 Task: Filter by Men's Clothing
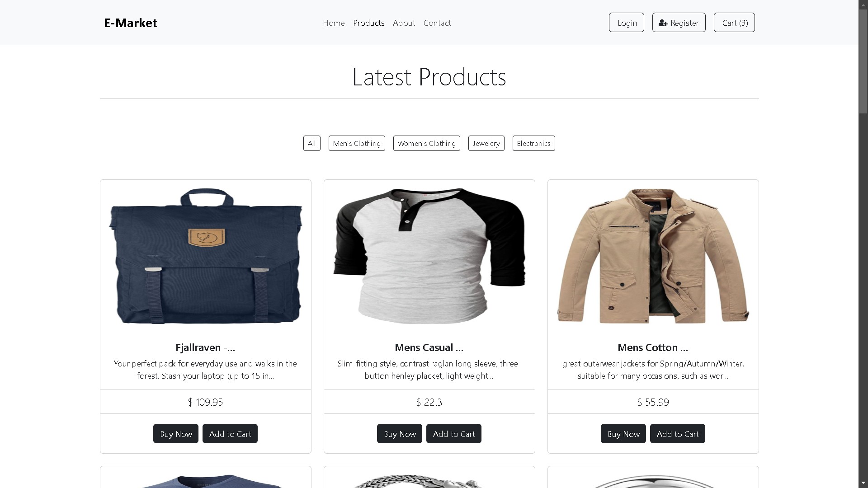pyautogui.click(x=357, y=143)
